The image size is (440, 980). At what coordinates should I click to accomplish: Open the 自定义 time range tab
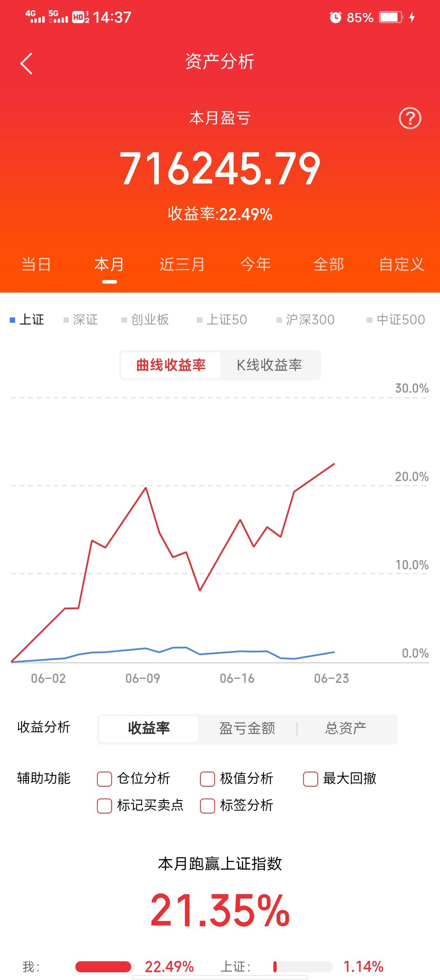pos(401,264)
